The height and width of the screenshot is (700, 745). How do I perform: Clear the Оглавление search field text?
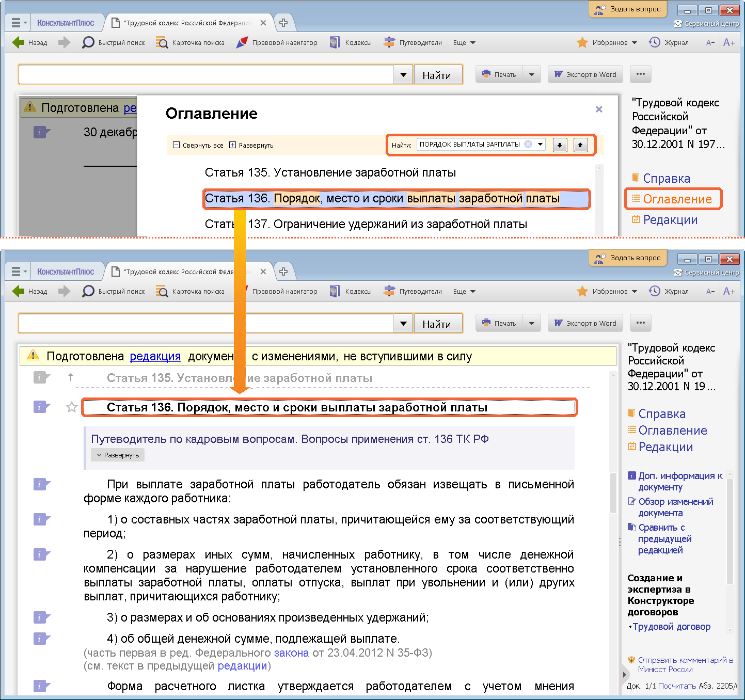528,145
